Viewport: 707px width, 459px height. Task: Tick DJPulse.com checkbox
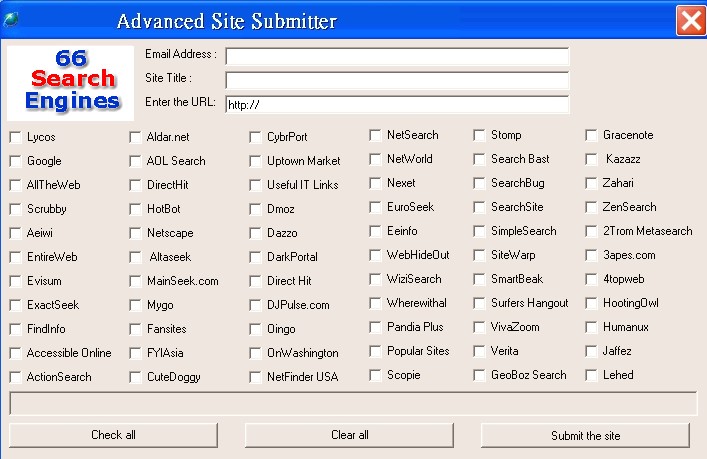[255, 305]
